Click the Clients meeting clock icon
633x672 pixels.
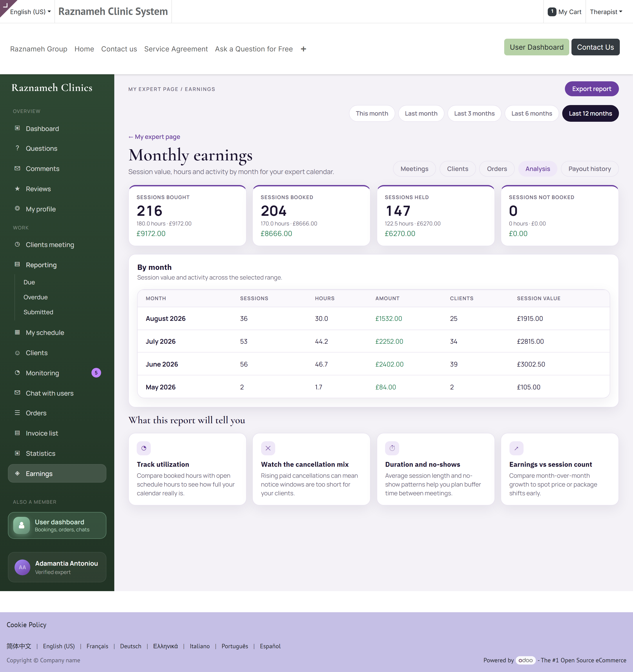(x=17, y=244)
